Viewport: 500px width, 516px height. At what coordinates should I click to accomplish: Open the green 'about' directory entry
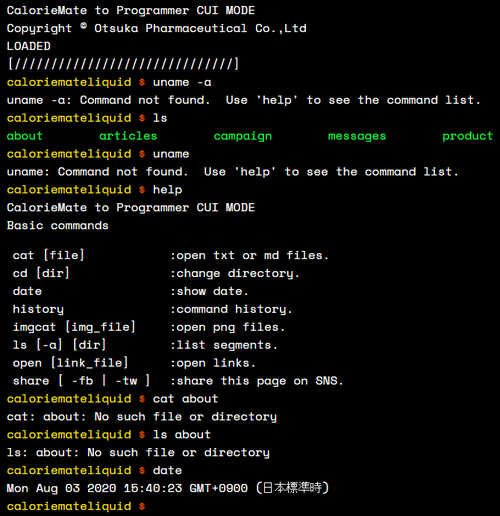(x=25, y=136)
